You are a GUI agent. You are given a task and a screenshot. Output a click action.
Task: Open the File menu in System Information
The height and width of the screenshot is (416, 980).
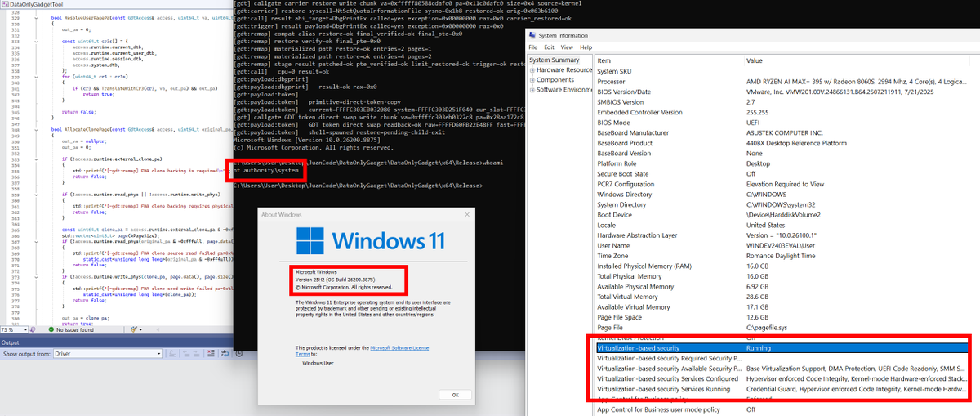click(533, 47)
